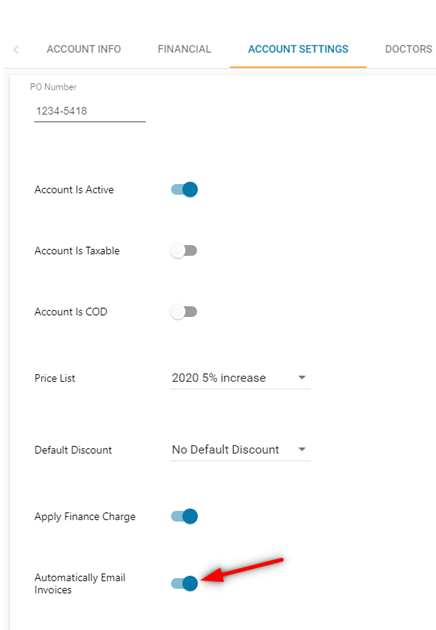Click the Account Is Active label
This screenshot has height=630, width=436.
click(x=74, y=190)
